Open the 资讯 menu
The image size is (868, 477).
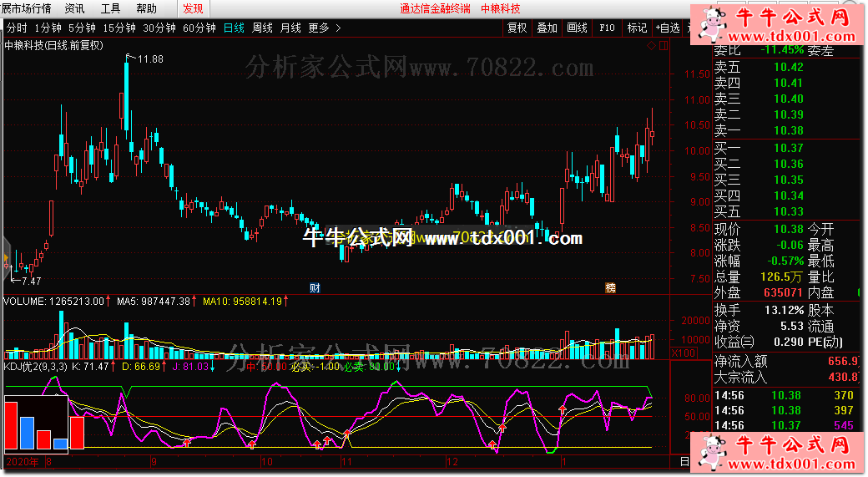coord(75,8)
